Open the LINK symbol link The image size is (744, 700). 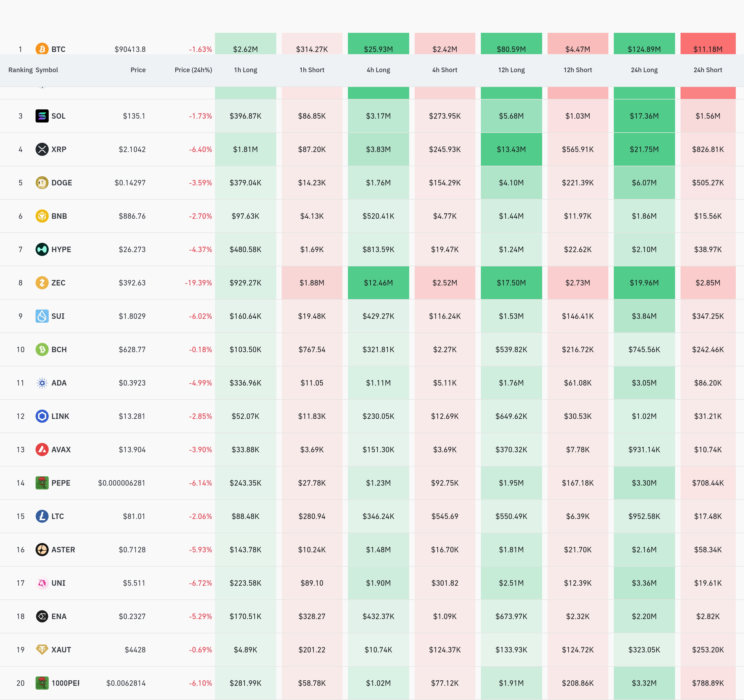coord(60,416)
